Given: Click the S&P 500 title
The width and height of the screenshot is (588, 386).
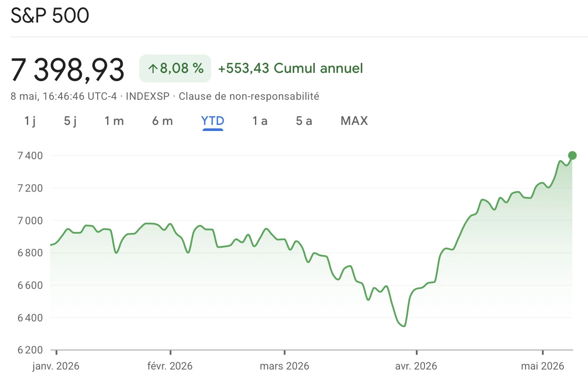Looking at the screenshot, I should [50, 16].
